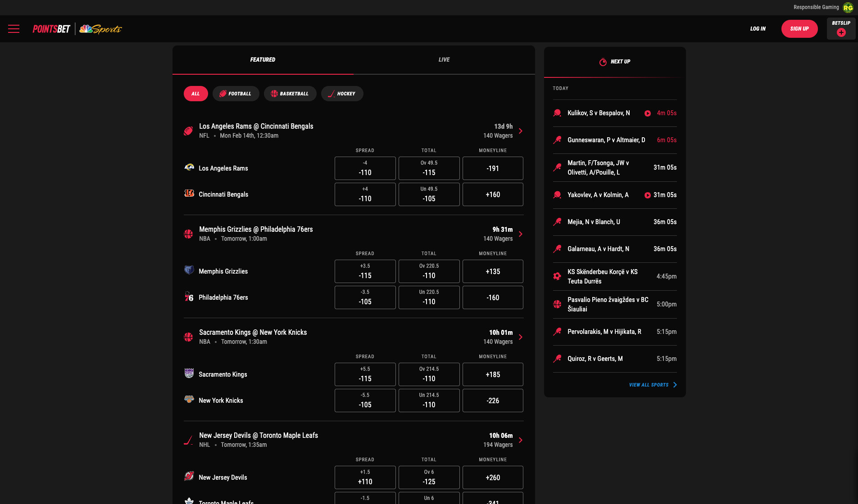Click hockey stick icon beside Devils @ Maple Leafs
The height and width of the screenshot is (504, 858).
[x=188, y=440]
